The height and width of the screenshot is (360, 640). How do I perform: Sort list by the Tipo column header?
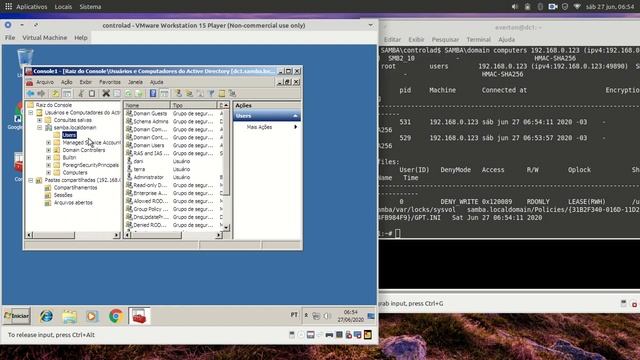(x=194, y=105)
